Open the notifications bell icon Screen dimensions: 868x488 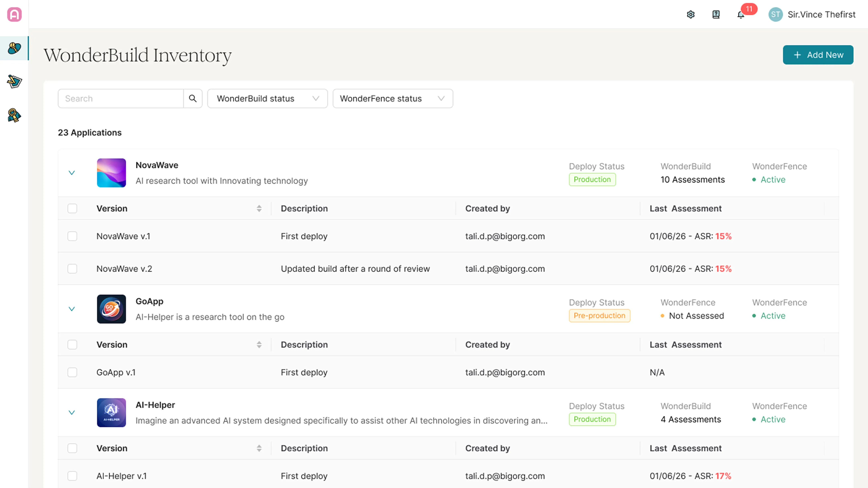pos(741,15)
